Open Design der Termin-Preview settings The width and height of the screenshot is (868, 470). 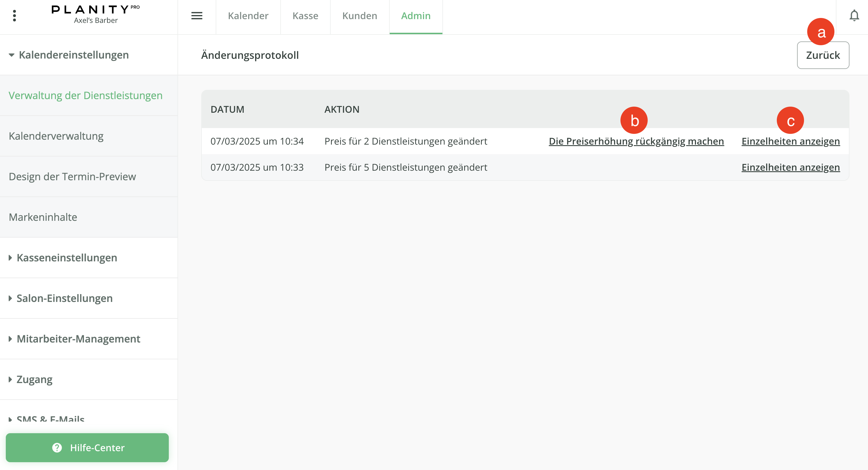72,176
